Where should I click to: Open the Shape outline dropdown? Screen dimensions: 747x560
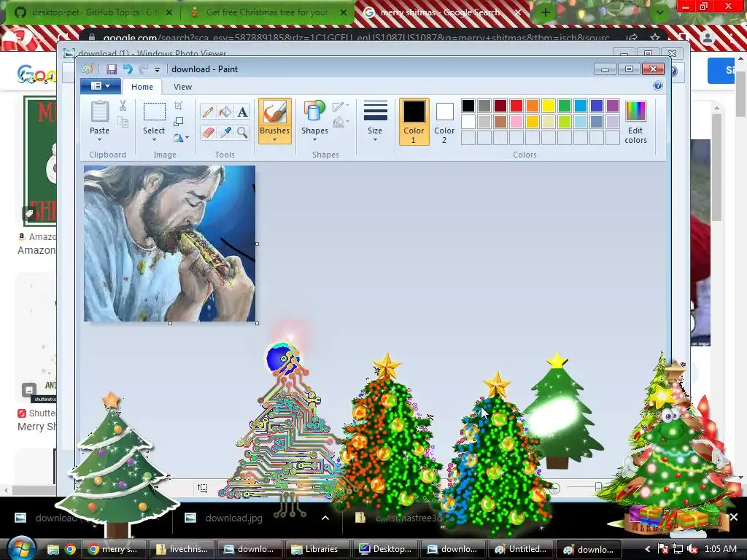tap(341, 106)
